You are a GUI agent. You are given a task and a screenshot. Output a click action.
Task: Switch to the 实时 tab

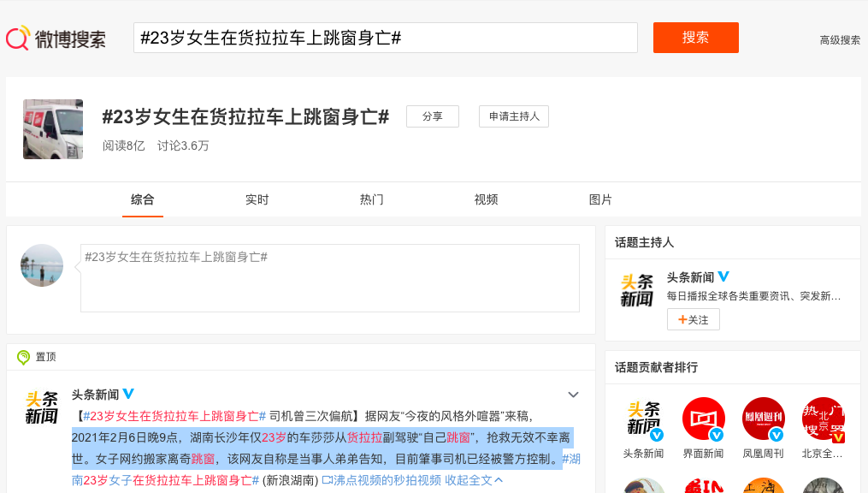click(257, 199)
